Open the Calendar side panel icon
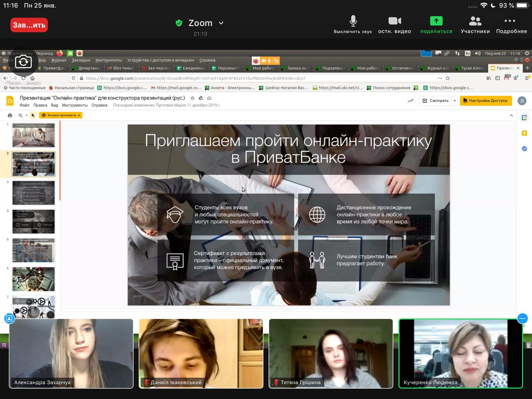Image resolution: width=532 pixels, height=399 pixels. [x=524, y=118]
